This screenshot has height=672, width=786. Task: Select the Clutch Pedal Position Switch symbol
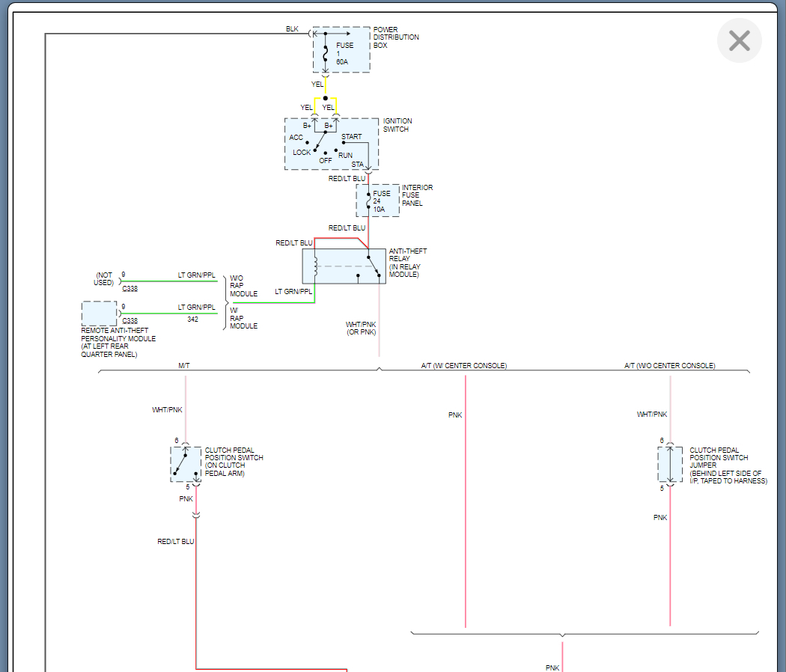(185, 464)
